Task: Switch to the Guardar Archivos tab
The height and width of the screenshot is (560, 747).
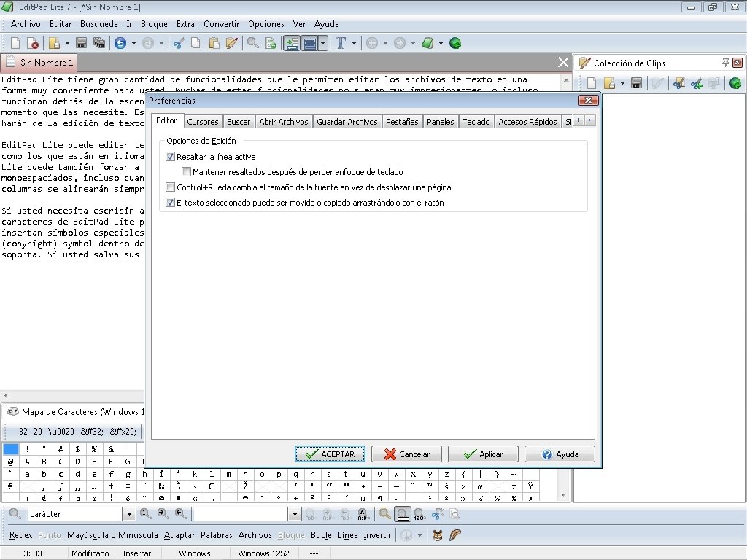Action: (x=347, y=122)
